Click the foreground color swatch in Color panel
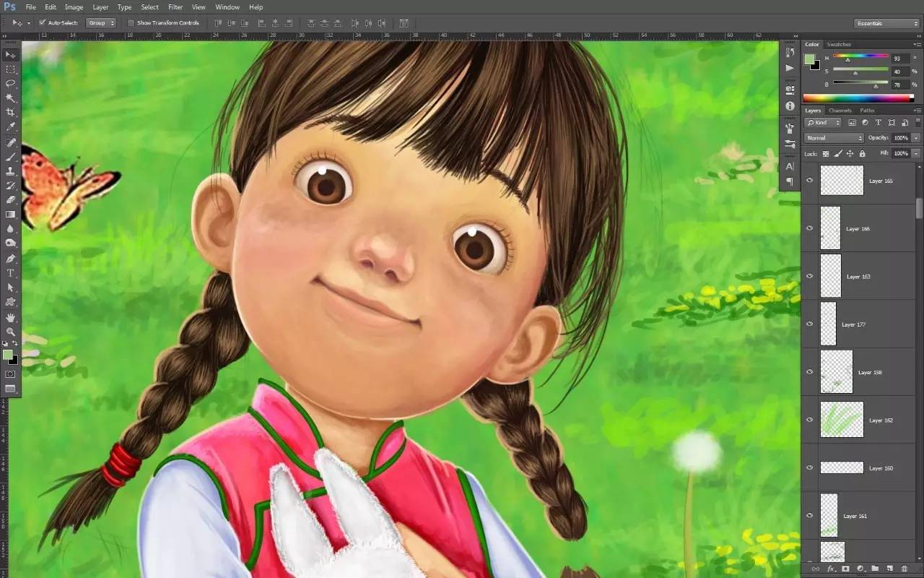Screen dimensions: 924x578 coord(810,59)
